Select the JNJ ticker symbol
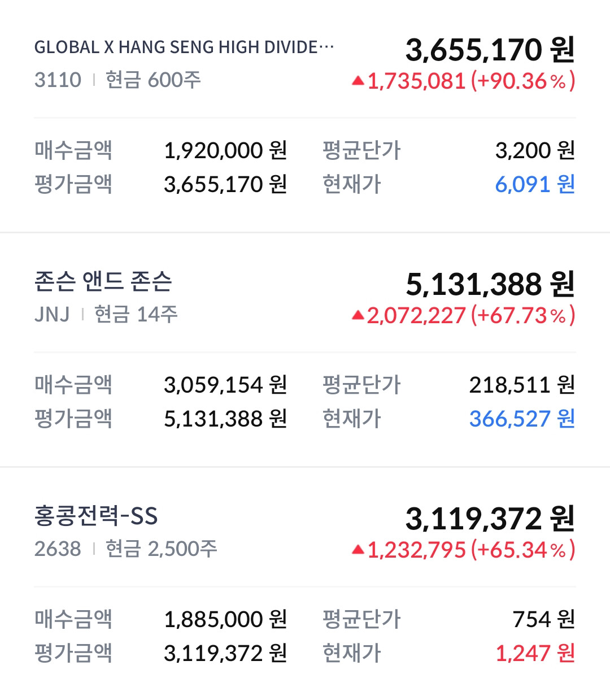The width and height of the screenshot is (610, 700). pos(52,314)
